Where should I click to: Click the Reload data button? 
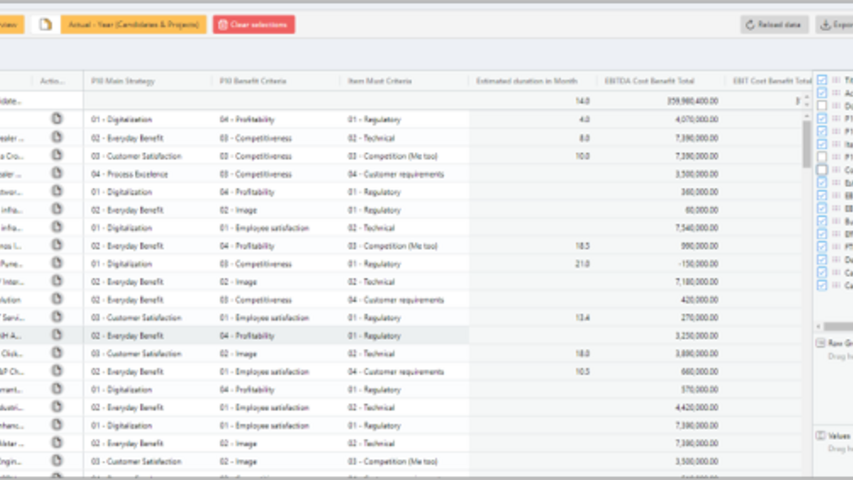pyautogui.click(x=774, y=24)
